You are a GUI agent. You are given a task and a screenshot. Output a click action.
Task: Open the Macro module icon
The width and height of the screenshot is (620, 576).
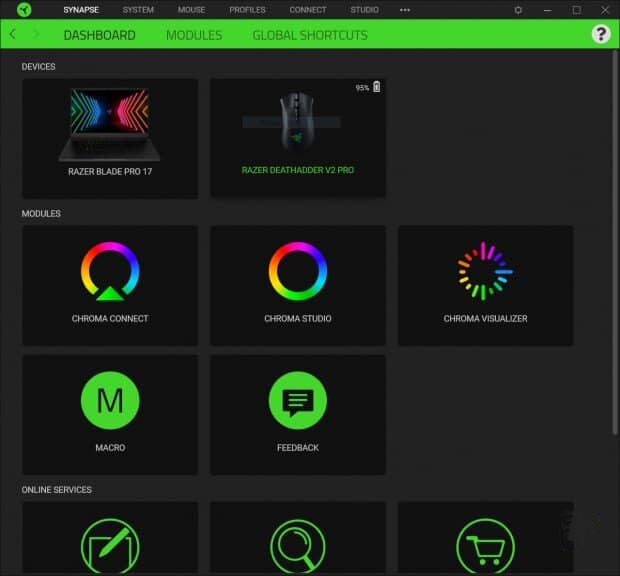pyautogui.click(x=110, y=400)
